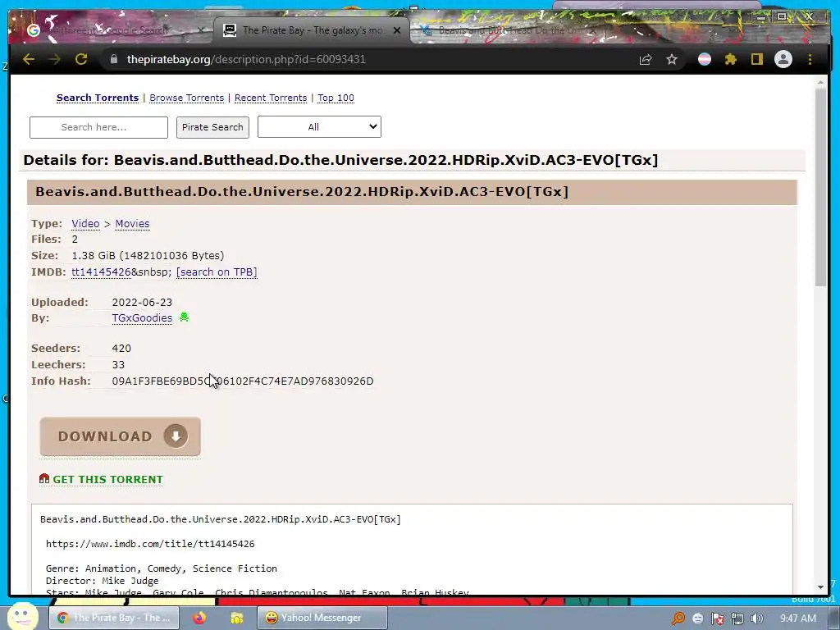
Task: Click the page vertical scrollbar thumb
Action: tap(820, 186)
